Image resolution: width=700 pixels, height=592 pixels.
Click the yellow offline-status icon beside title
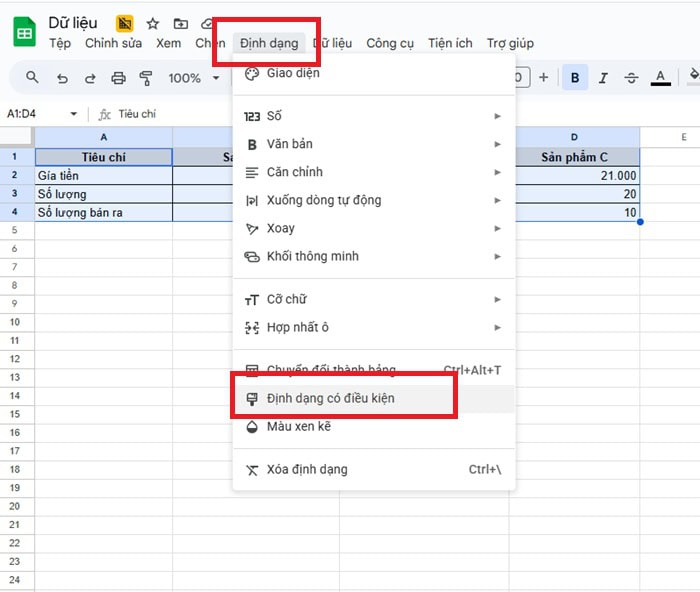125,24
